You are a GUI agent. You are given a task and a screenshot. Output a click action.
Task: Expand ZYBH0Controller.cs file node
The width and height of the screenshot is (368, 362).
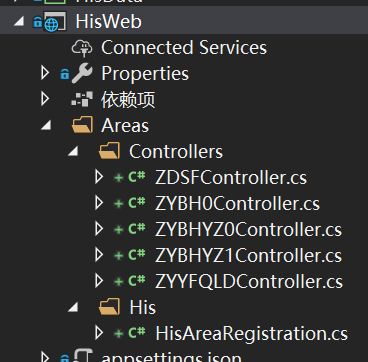[99, 203]
